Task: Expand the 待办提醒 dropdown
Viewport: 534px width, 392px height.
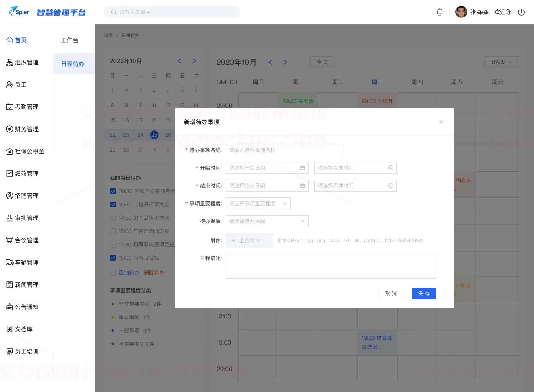Action: (x=267, y=221)
